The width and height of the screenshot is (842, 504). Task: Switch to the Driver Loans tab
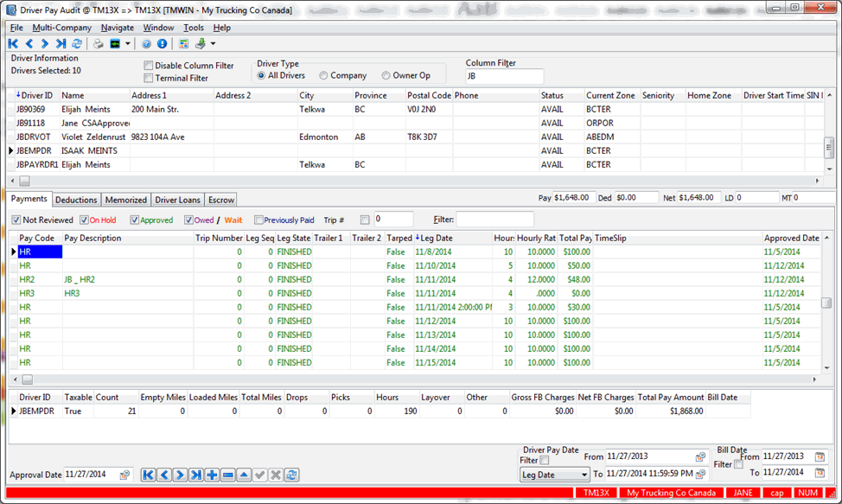[x=177, y=200]
